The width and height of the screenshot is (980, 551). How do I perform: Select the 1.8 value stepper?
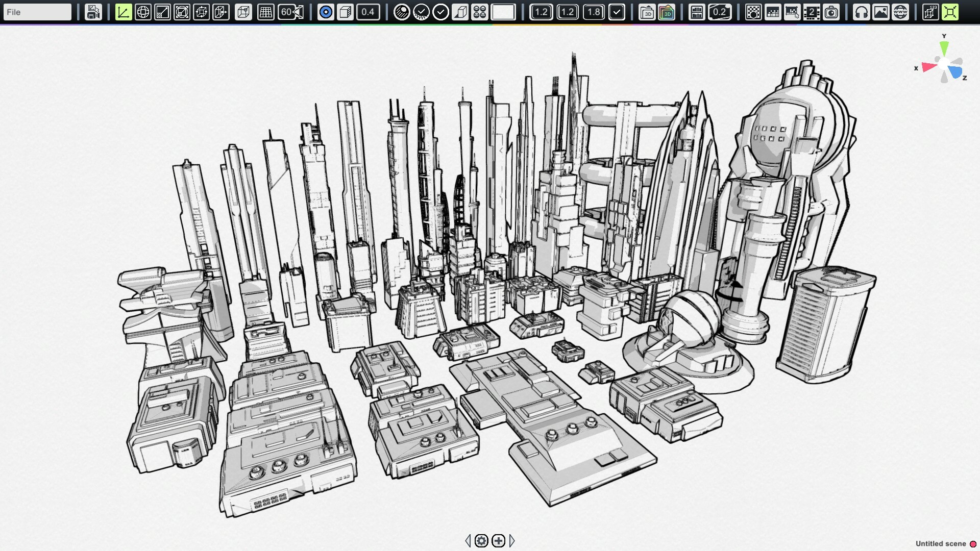point(592,11)
